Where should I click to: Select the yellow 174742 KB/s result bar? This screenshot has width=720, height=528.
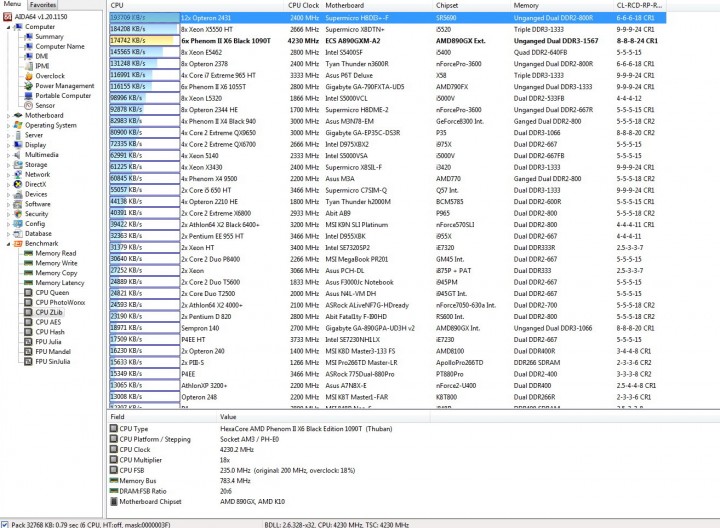pos(144,41)
